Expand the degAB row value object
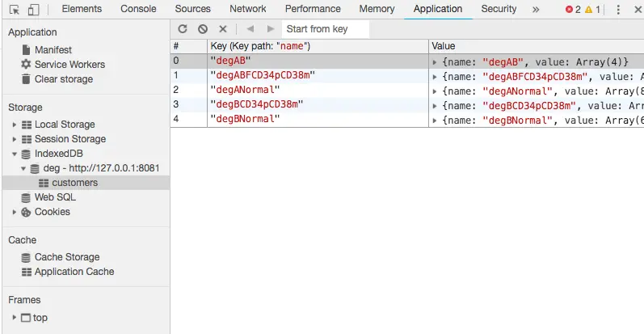The image size is (644, 334). (x=436, y=61)
